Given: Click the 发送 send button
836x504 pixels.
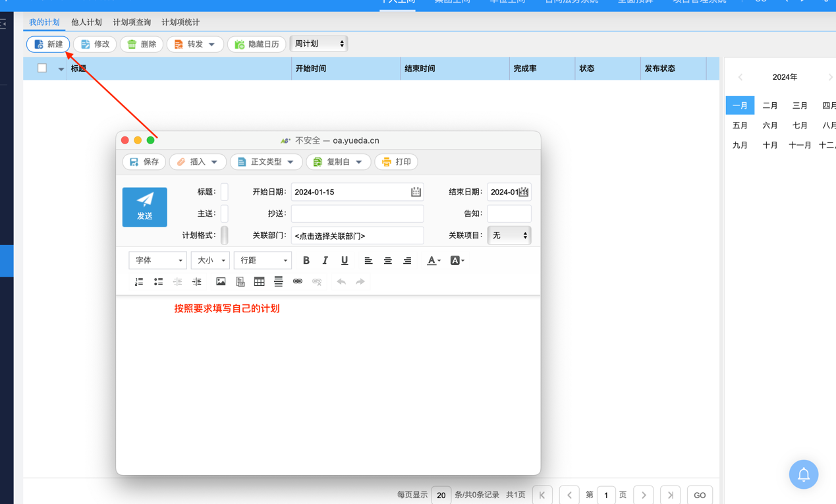Looking at the screenshot, I should click(x=144, y=207).
